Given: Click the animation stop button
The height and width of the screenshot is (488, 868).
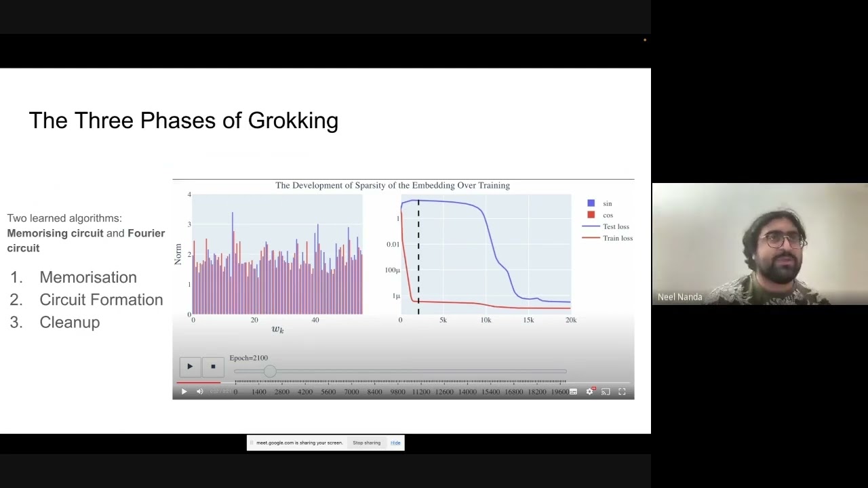Looking at the screenshot, I should pyautogui.click(x=213, y=367).
